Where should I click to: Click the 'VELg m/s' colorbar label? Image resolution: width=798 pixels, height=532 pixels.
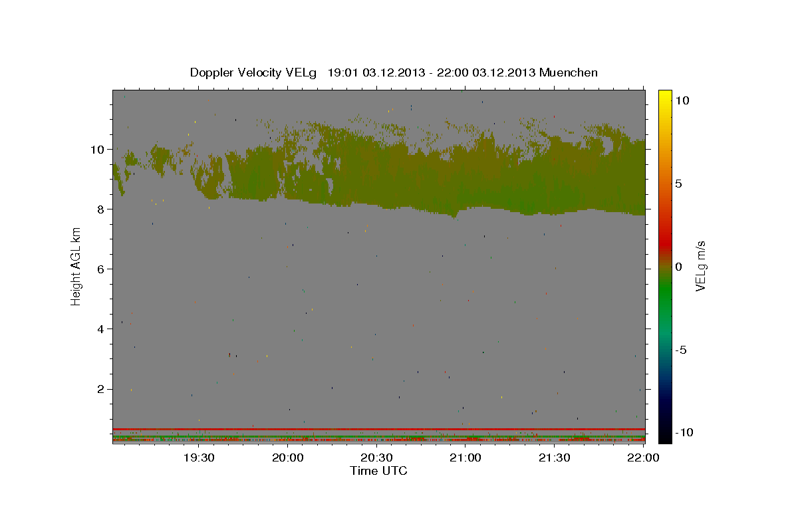700,267
